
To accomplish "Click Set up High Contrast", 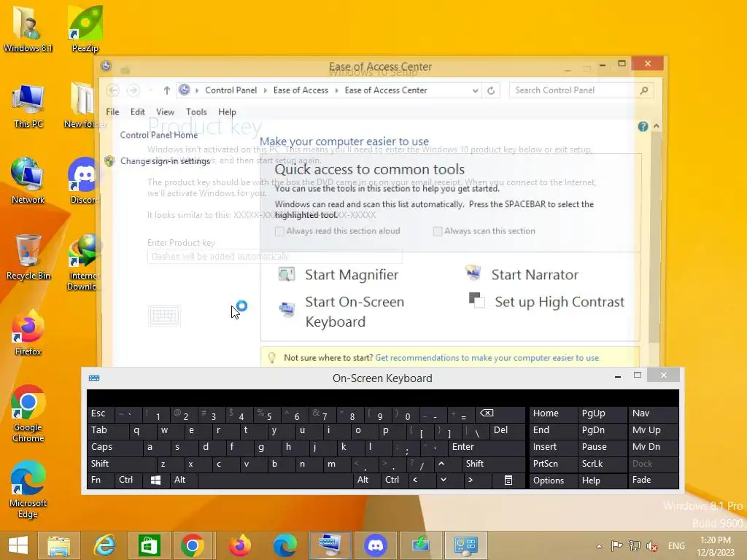I will (x=546, y=302).
